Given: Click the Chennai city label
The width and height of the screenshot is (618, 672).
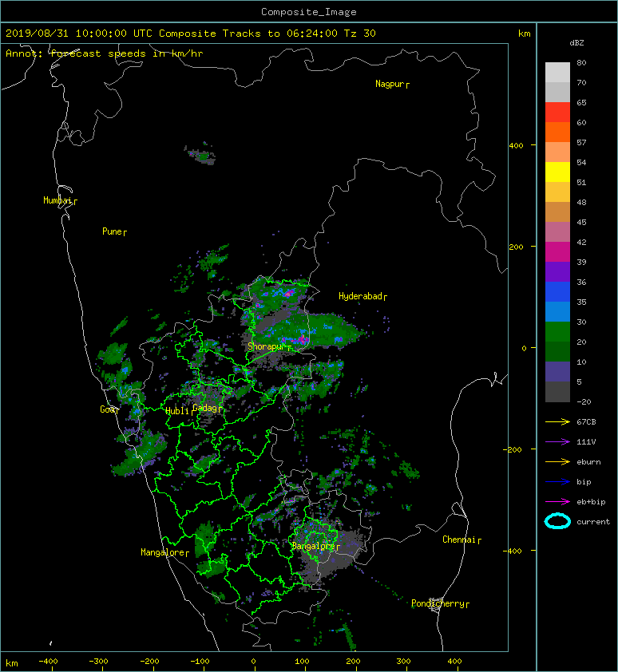Looking at the screenshot, I should pyautogui.click(x=459, y=540).
